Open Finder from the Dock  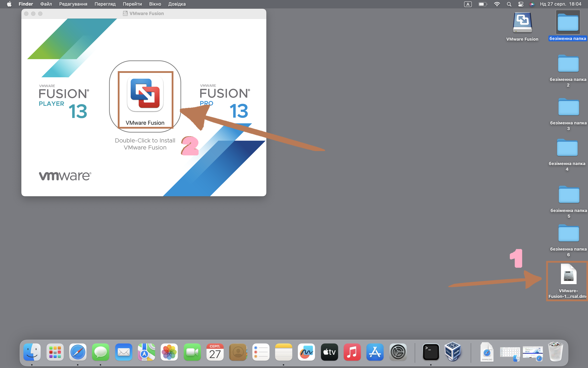coord(32,352)
